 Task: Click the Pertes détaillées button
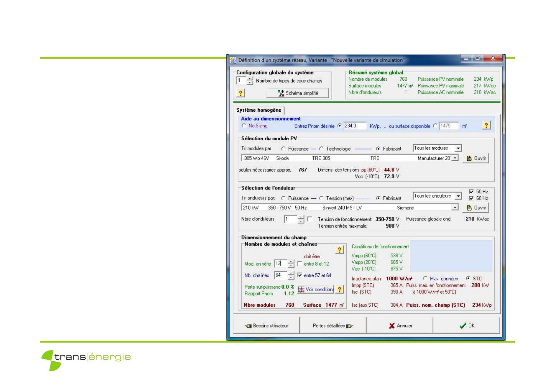333,325
